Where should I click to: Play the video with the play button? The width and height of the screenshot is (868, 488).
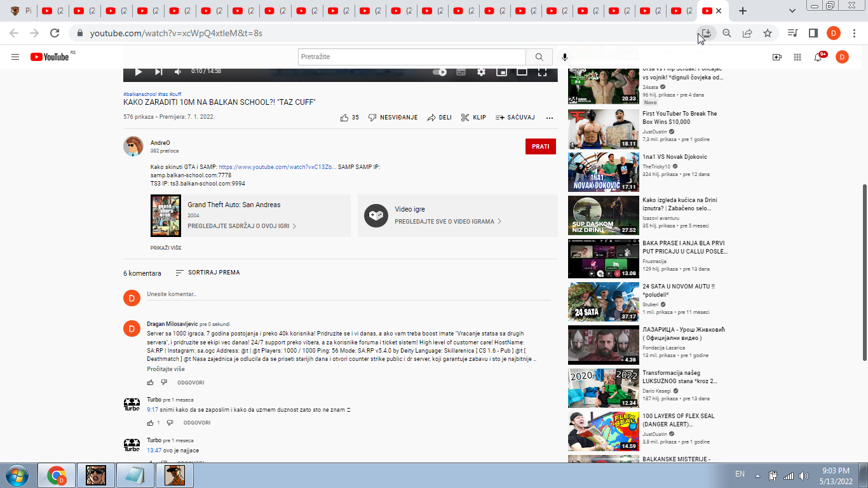point(139,72)
